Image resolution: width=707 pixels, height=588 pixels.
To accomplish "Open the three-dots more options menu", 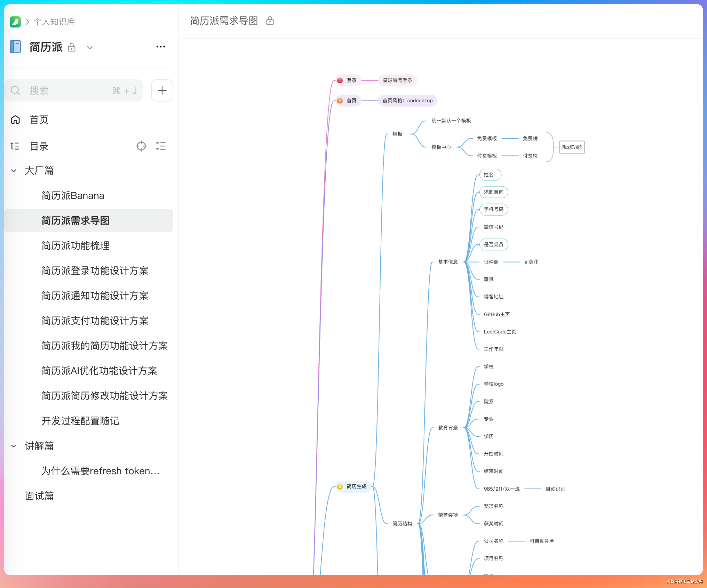I will point(161,47).
